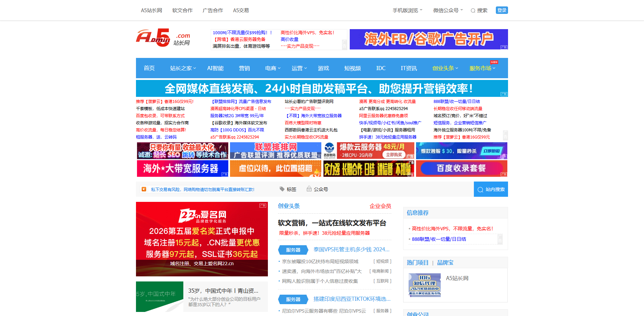Expand the 微信公众号 dropdown
The height and width of the screenshot is (316, 644).
click(x=448, y=10)
